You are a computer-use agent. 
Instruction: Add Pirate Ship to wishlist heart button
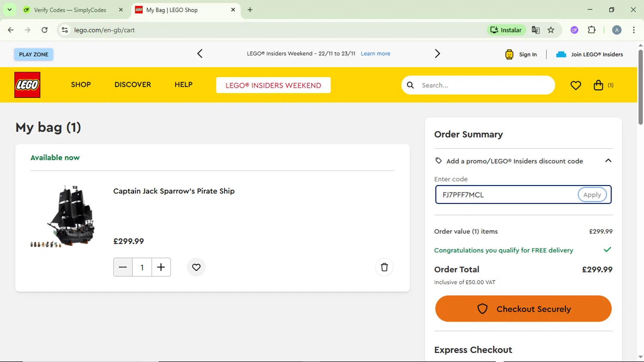196,267
